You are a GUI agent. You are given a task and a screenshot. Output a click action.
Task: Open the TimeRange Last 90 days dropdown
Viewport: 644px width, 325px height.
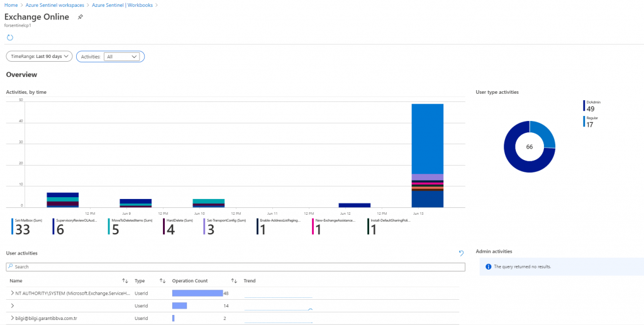[x=40, y=56]
